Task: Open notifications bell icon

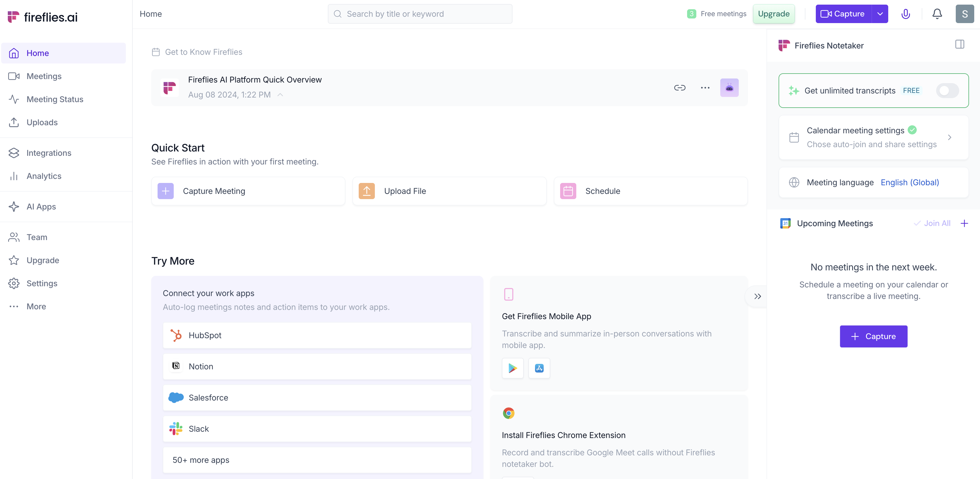Action: coord(937,14)
